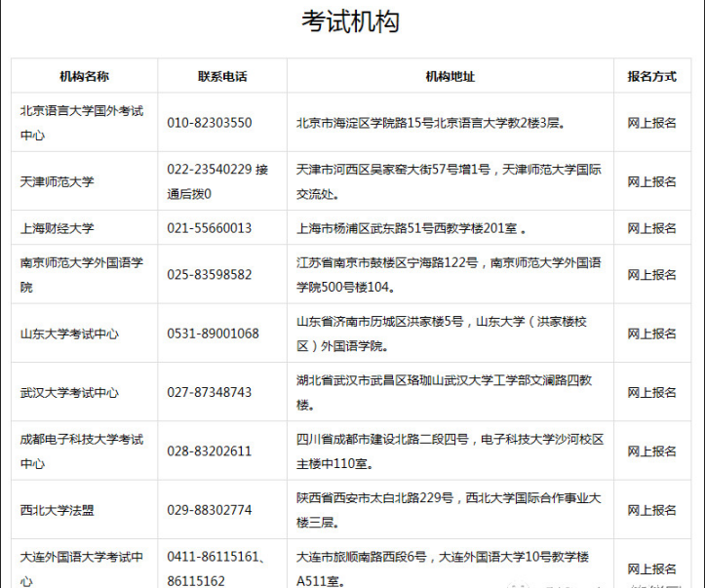Image resolution: width=705 pixels, height=588 pixels.
Task: Select phone number 010-82303550
Action: pos(210,123)
